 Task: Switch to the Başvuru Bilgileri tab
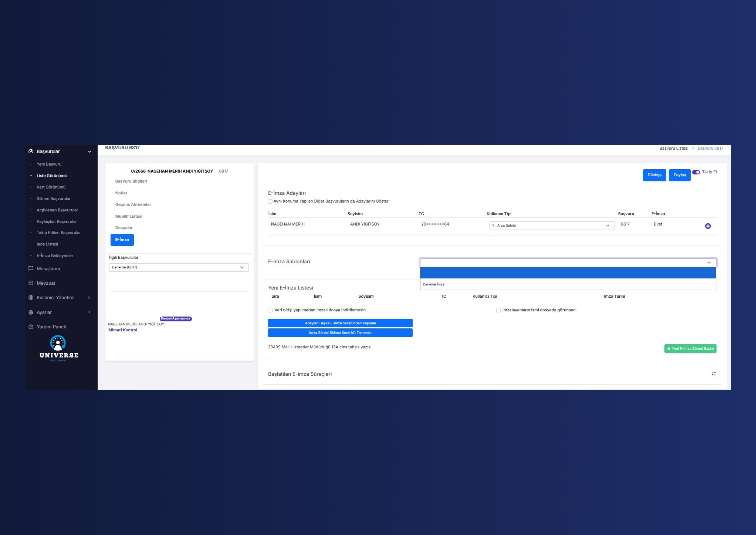(x=131, y=181)
